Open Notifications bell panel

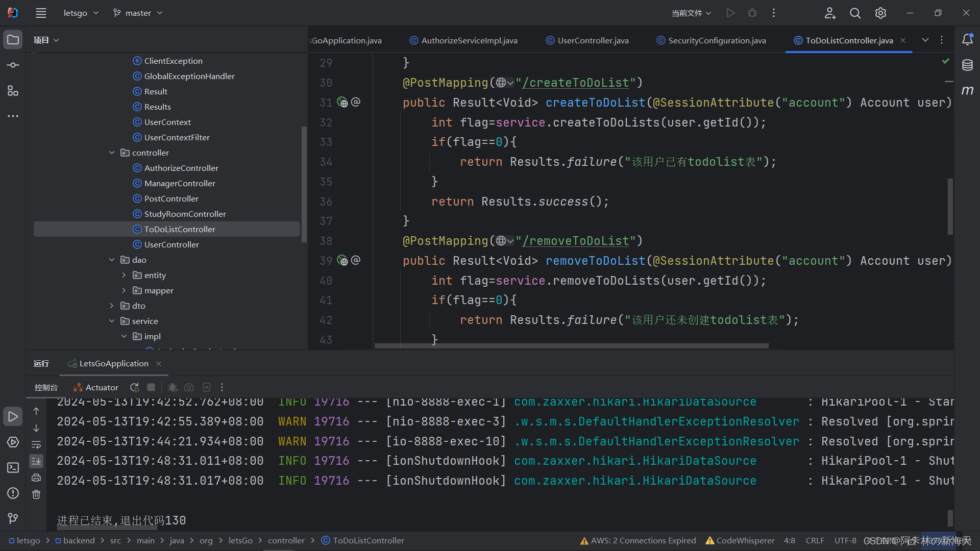[x=967, y=40]
